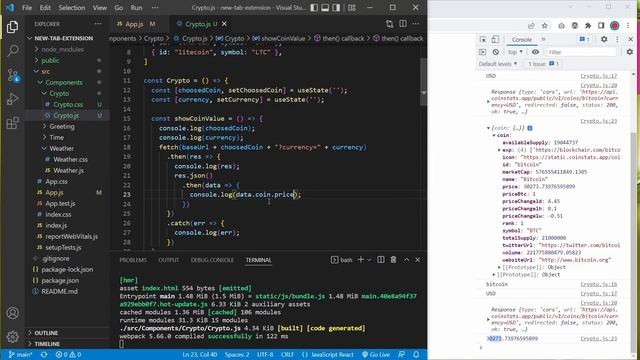Open the console settings gear

click(x=630, y=52)
